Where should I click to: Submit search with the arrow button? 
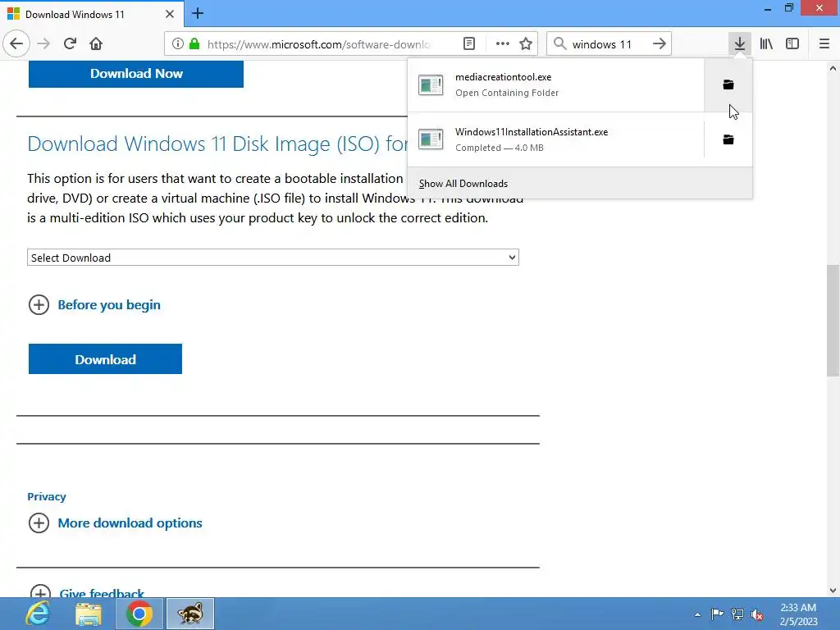pyautogui.click(x=660, y=44)
